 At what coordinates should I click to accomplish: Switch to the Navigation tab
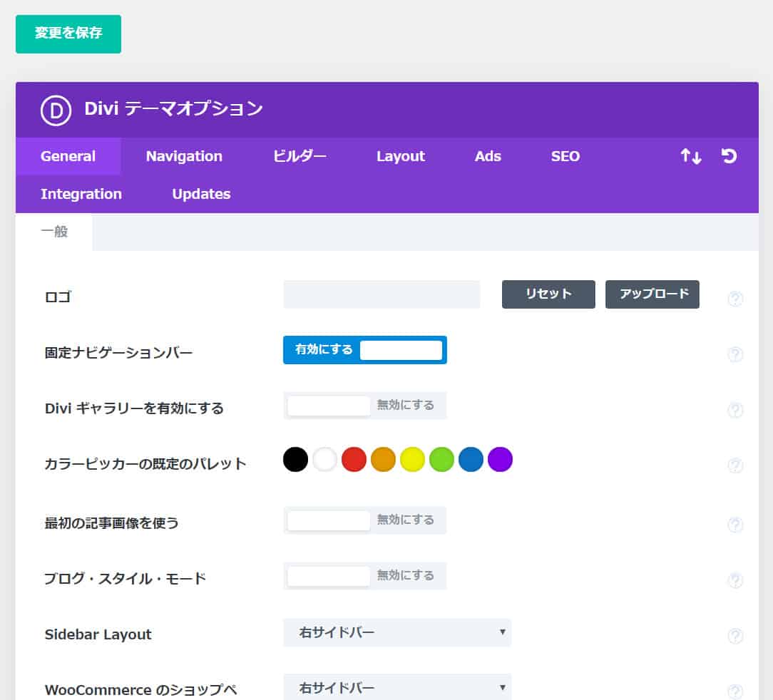[x=184, y=156]
